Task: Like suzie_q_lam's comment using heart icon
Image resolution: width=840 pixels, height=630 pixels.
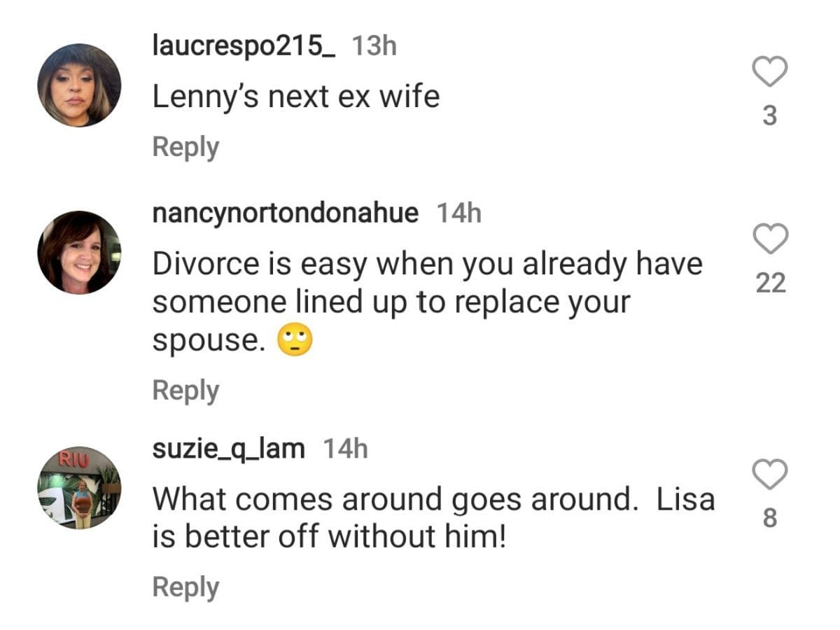Action: click(769, 475)
